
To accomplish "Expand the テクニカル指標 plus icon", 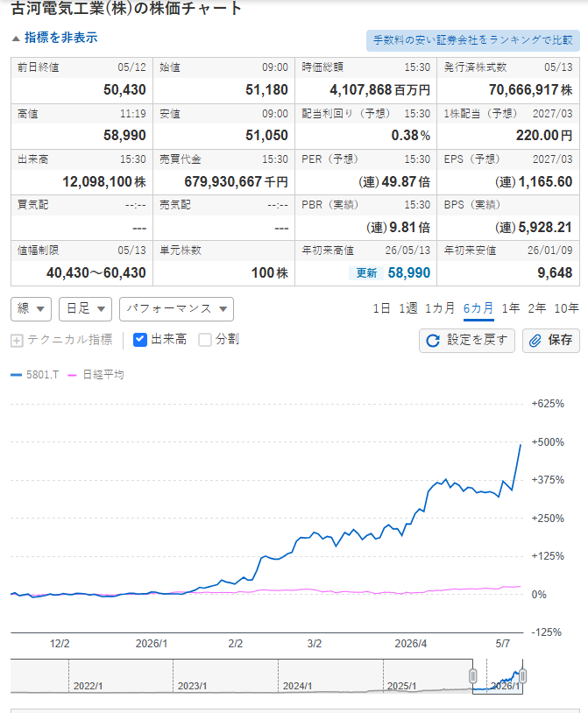I will pyautogui.click(x=17, y=340).
